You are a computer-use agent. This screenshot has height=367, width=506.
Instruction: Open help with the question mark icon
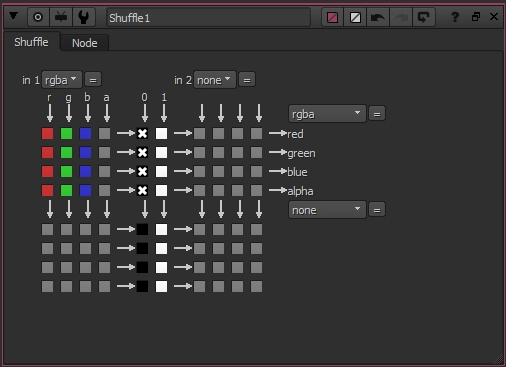(x=455, y=17)
